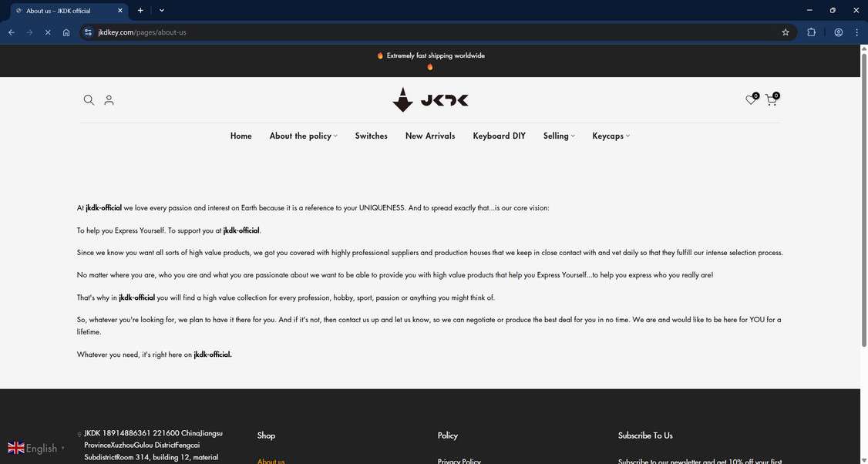Image resolution: width=868 pixels, height=464 pixels.
Task: Open the Keyboard DIY menu item
Action: coord(499,136)
